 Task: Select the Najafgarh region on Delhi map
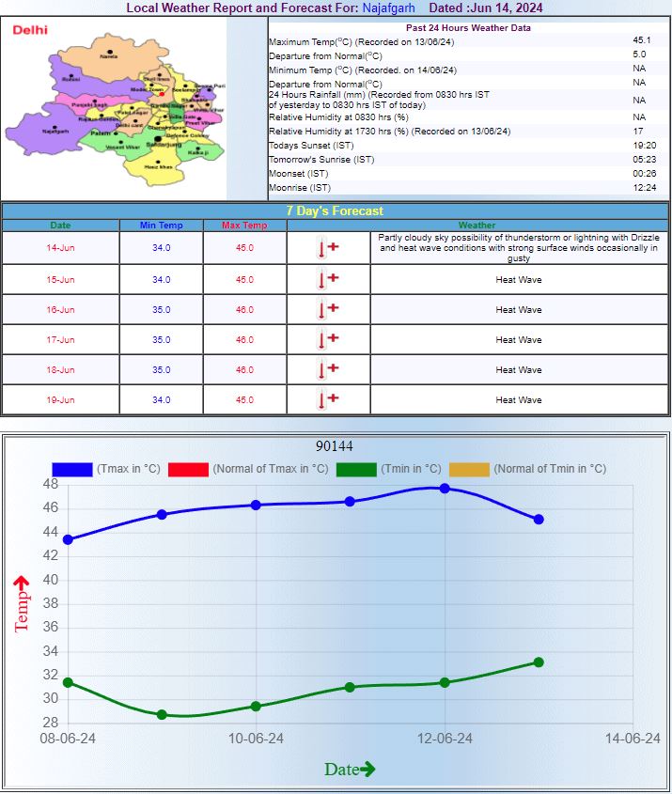click(x=55, y=129)
